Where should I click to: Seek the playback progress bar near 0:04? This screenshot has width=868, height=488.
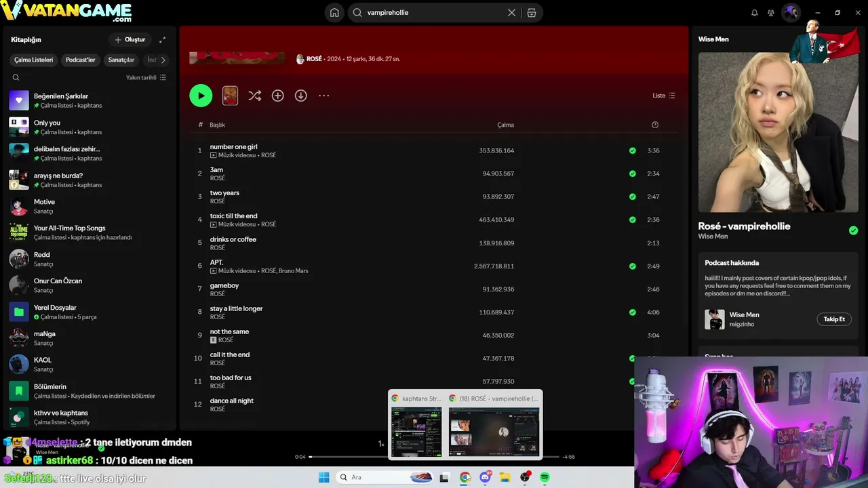coord(311,457)
